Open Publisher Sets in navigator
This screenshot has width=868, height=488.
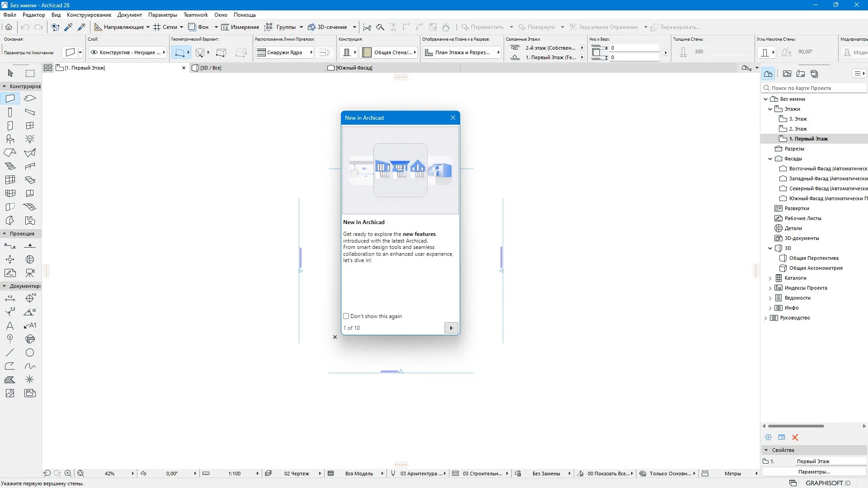(814, 74)
